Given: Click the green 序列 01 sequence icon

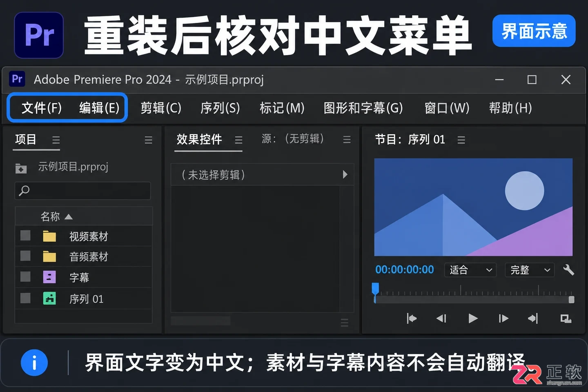Looking at the screenshot, I should pyautogui.click(x=49, y=298).
